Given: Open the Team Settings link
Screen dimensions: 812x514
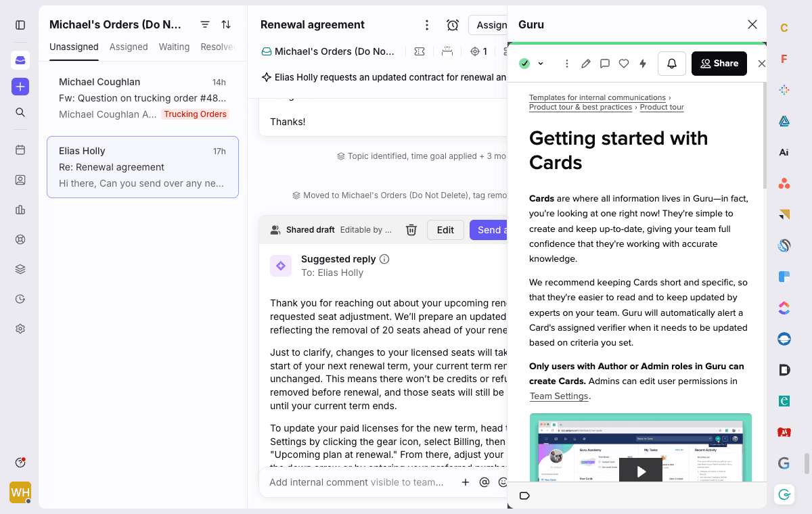Looking at the screenshot, I should (559, 396).
